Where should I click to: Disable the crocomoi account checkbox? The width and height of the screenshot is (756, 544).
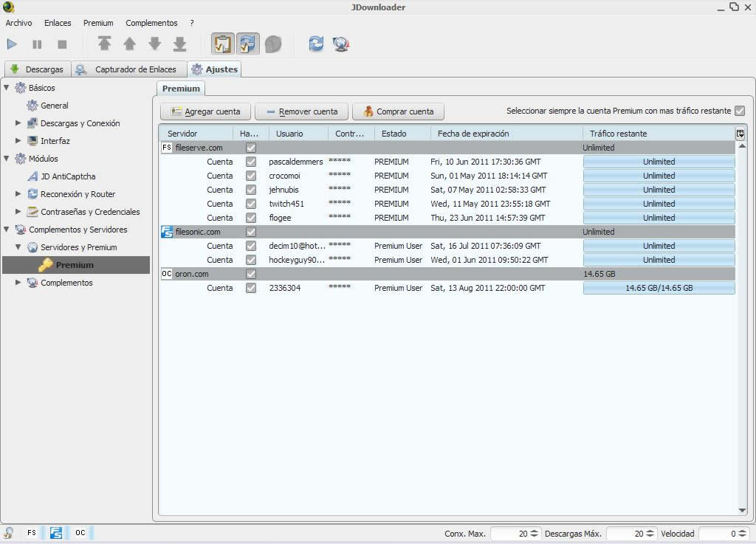click(251, 176)
